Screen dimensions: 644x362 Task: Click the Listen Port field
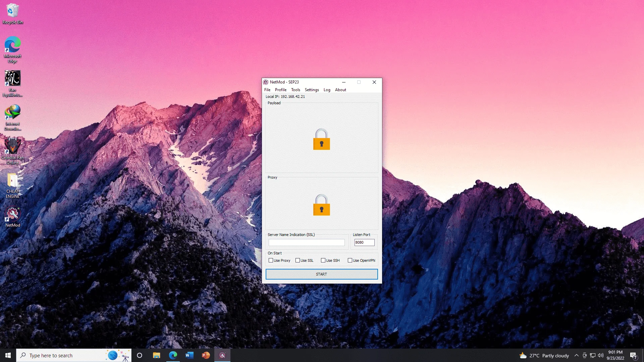click(x=364, y=242)
